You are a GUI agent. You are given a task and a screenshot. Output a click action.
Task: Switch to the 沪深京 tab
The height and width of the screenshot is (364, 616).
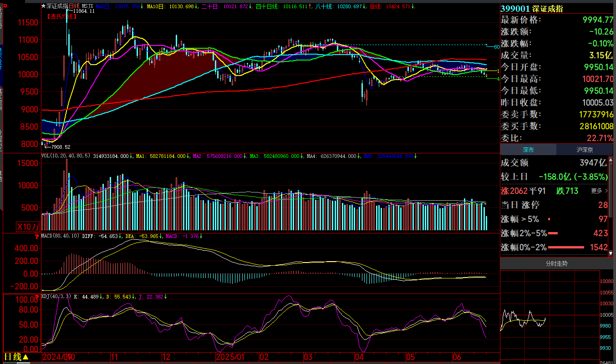pyautogui.click(x=584, y=149)
